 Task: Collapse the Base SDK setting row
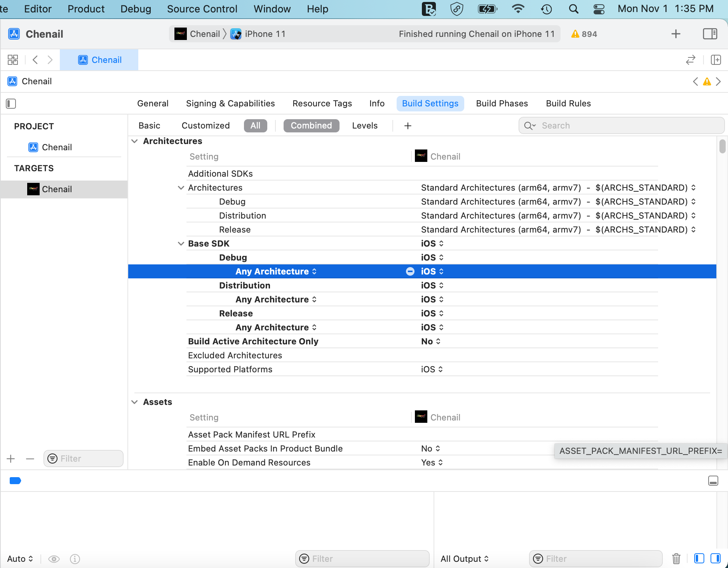181,243
